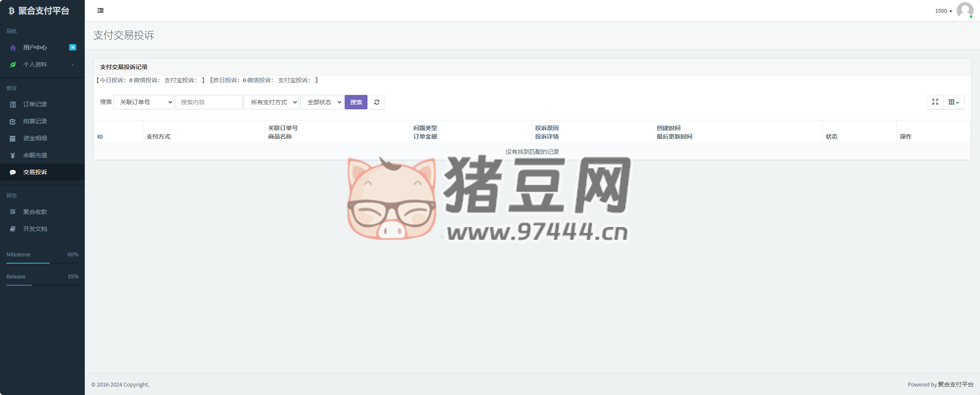This screenshot has width=980, height=395.
Task: Click the 结算记录 check icon
Action: click(x=13, y=122)
